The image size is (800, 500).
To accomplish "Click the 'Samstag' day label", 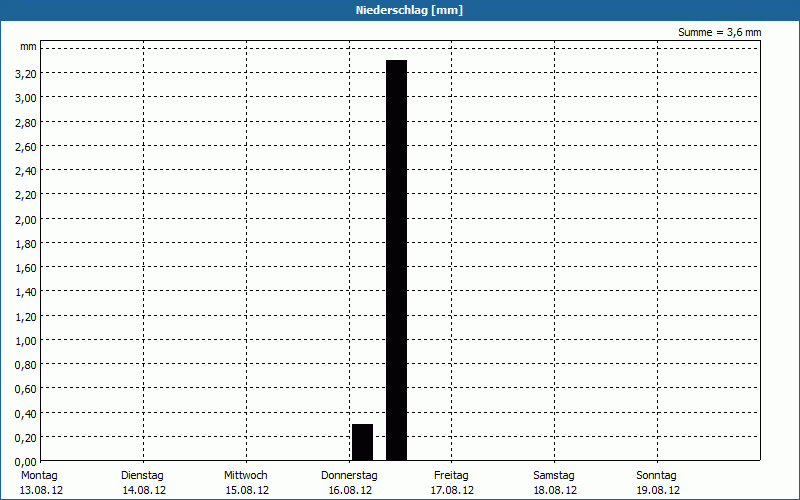I will tap(554, 476).
